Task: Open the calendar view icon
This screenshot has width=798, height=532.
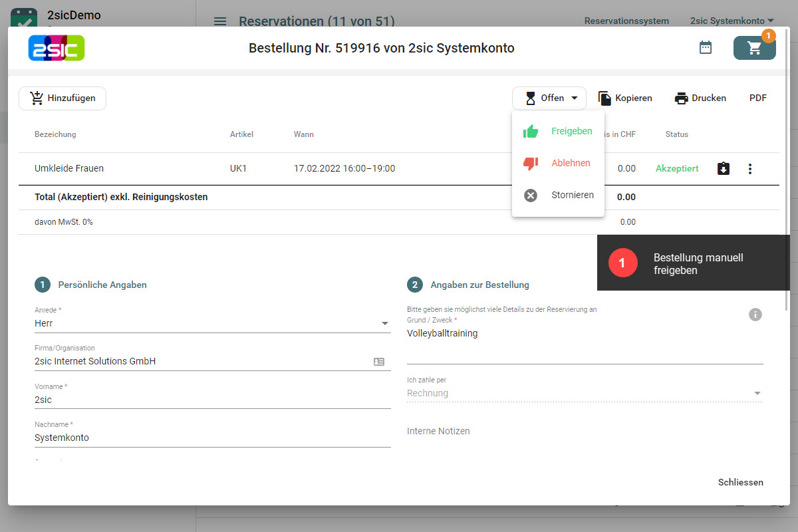Action: [706, 48]
